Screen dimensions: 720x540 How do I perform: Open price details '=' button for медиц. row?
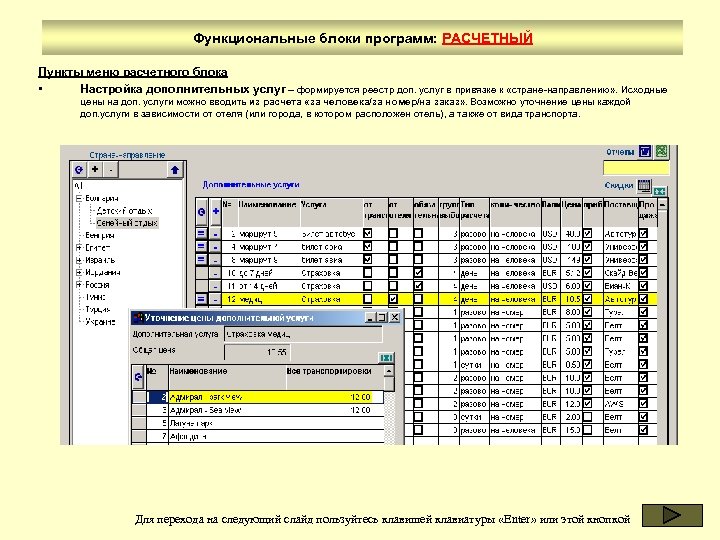[202, 299]
